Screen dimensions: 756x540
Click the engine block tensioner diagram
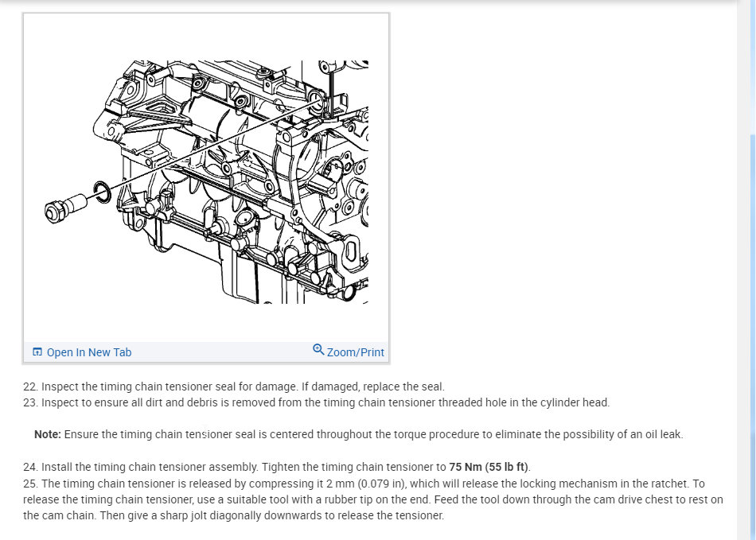pos(206,181)
